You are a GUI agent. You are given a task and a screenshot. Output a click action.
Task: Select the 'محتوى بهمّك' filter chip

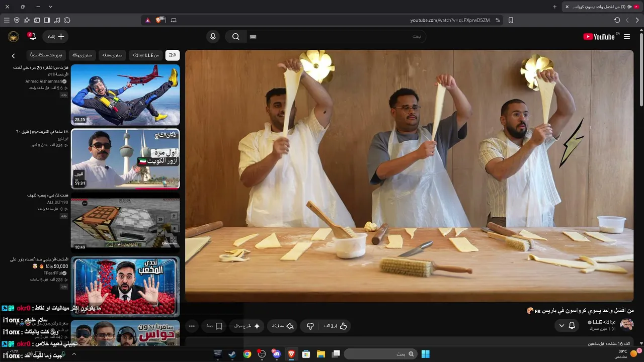pos(82,55)
